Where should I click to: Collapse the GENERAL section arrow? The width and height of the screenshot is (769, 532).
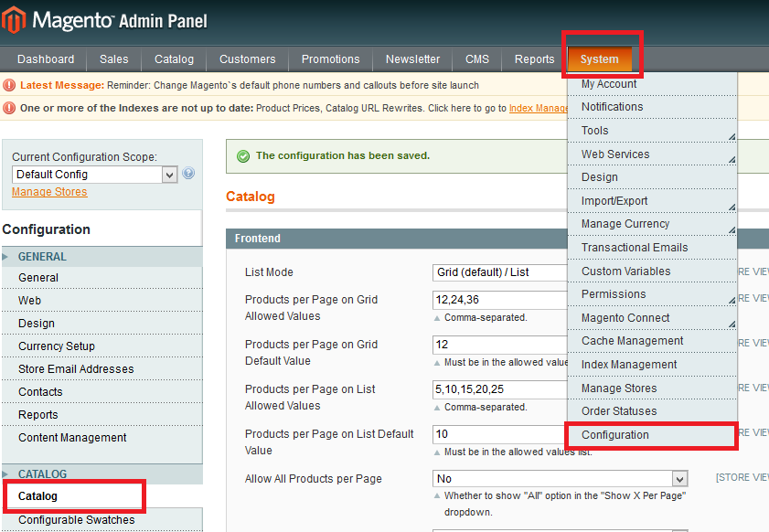(x=5, y=257)
